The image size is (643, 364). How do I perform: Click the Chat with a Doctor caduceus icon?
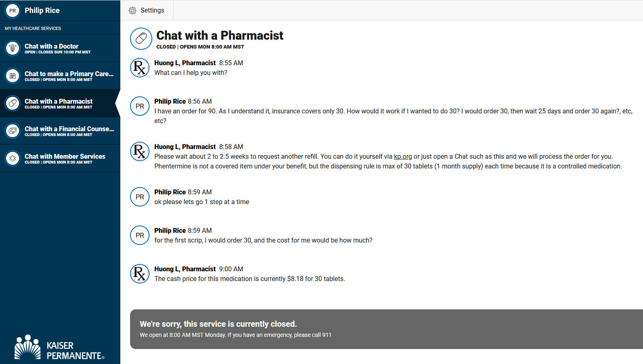pos(13,48)
